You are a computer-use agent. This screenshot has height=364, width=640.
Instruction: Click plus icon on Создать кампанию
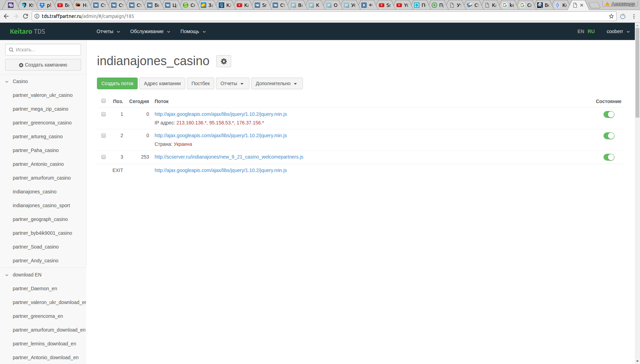point(21,65)
